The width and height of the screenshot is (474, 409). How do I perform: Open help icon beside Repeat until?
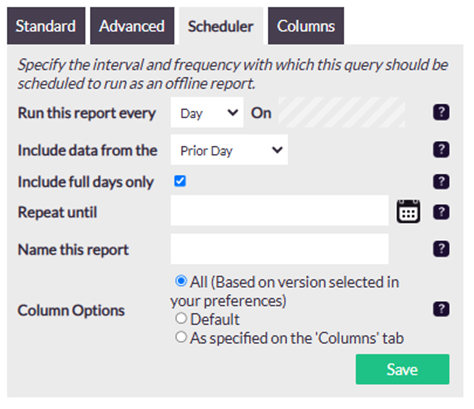pos(441,212)
